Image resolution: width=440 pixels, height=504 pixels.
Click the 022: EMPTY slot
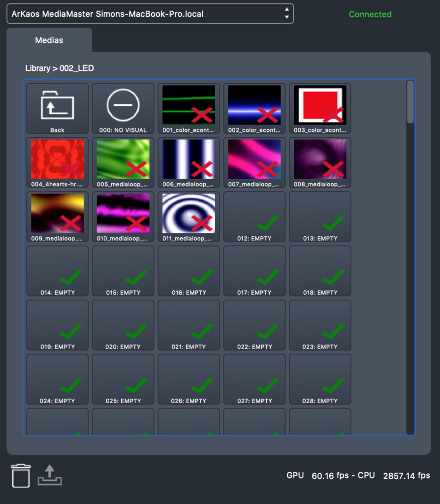pos(254,325)
